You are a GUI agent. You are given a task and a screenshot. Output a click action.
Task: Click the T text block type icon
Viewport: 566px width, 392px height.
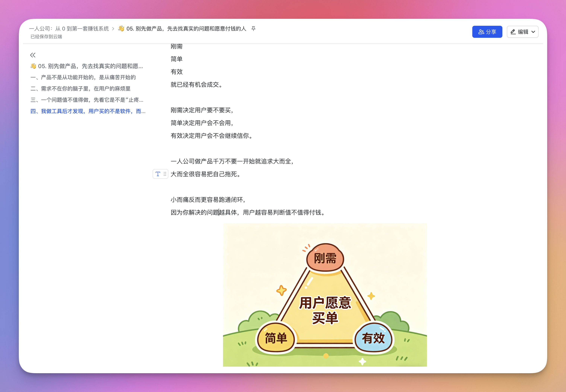(x=158, y=174)
